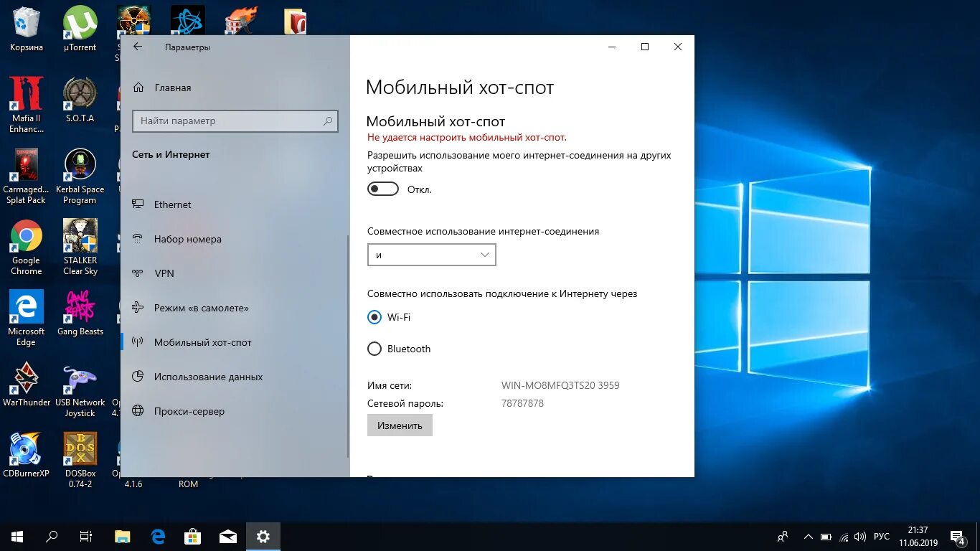Viewport: 980px width, 551px height.
Task: Select the Bluetooth radio button
Action: pos(374,349)
